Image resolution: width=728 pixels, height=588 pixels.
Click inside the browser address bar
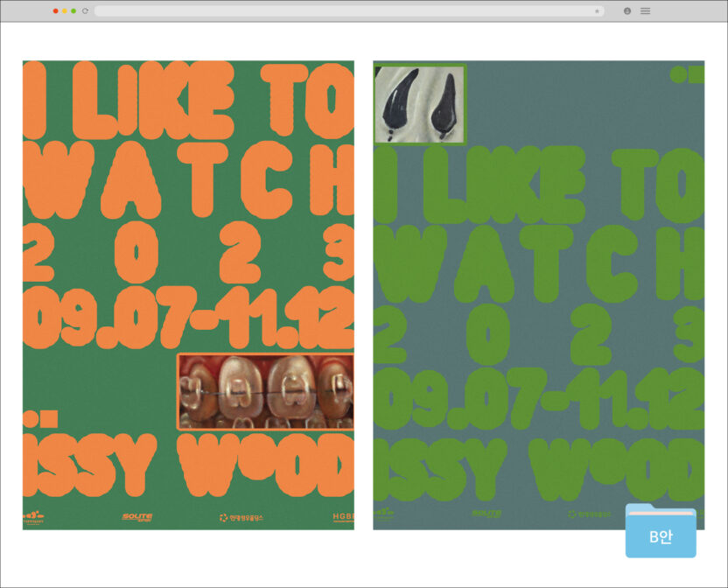[x=341, y=10]
